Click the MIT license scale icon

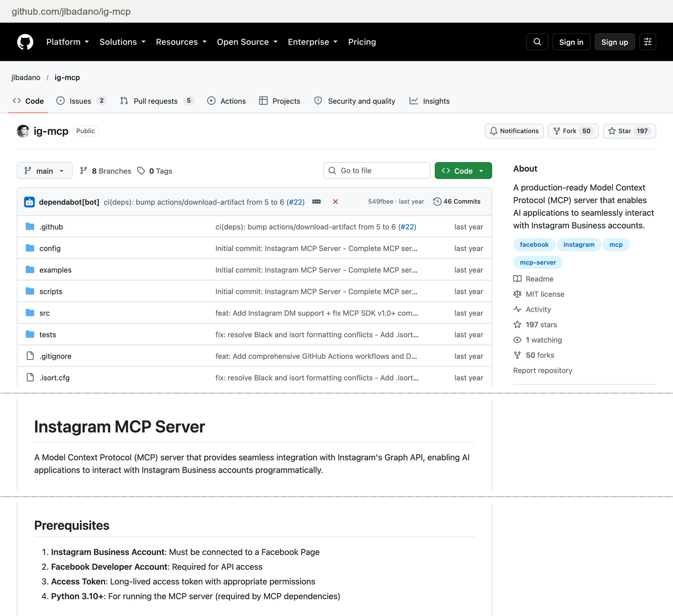[517, 294]
